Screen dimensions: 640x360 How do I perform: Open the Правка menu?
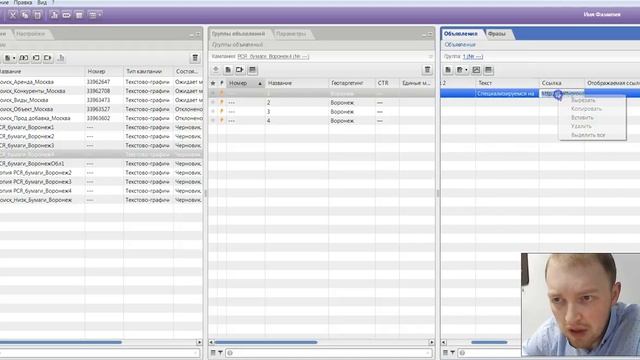[23, 2]
